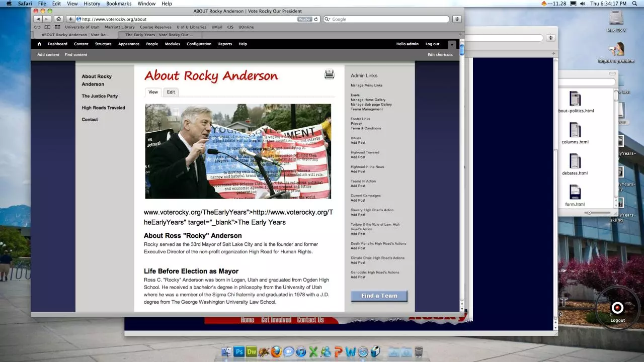Switch to The Early Years tab

tap(158, 35)
